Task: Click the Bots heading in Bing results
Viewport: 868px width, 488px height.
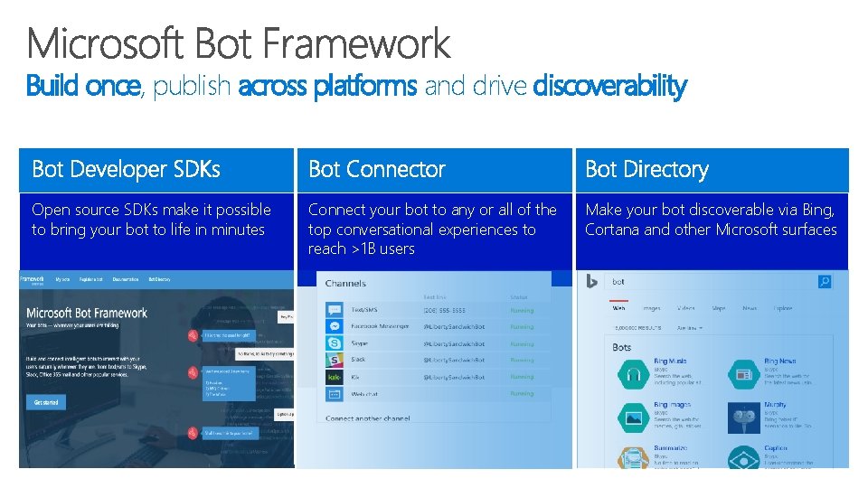Action: pos(622,347)
